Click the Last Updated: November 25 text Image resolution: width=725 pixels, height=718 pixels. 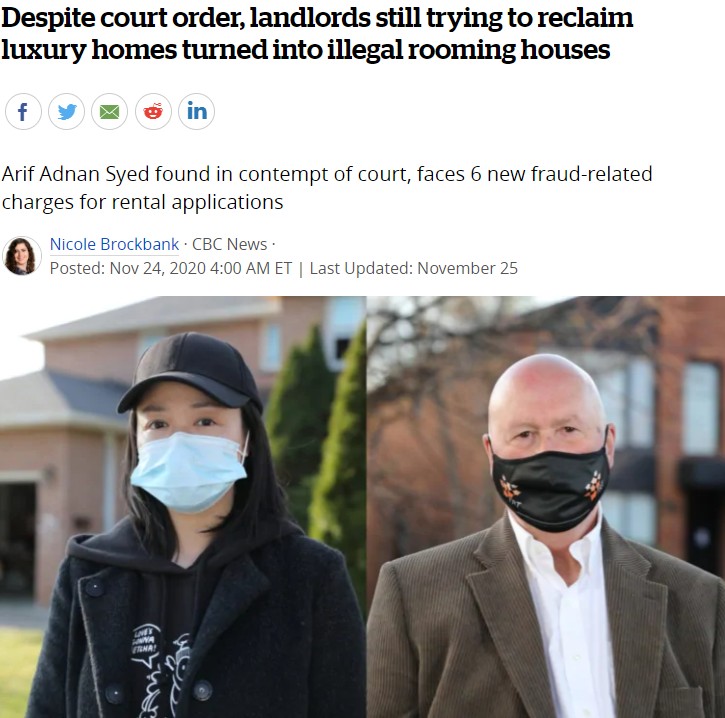click(x=414, y=268)
